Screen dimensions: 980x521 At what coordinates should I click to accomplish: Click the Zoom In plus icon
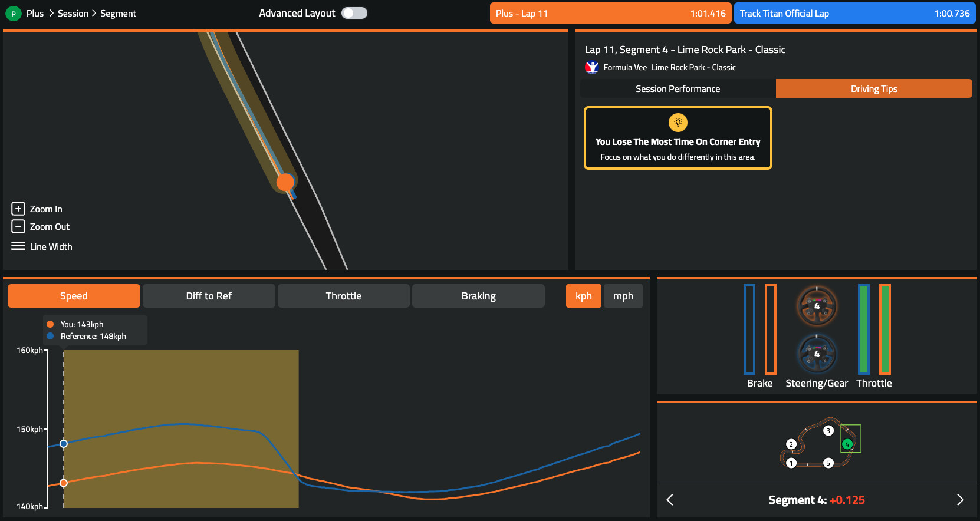tap(18, 209)
